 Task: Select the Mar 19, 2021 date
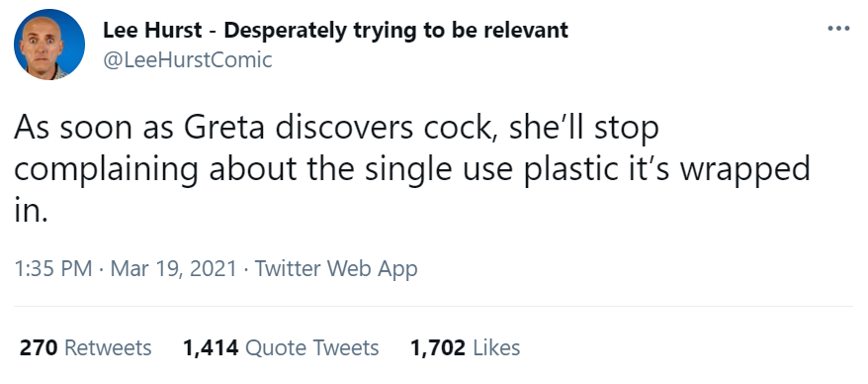tap(173, 269)
